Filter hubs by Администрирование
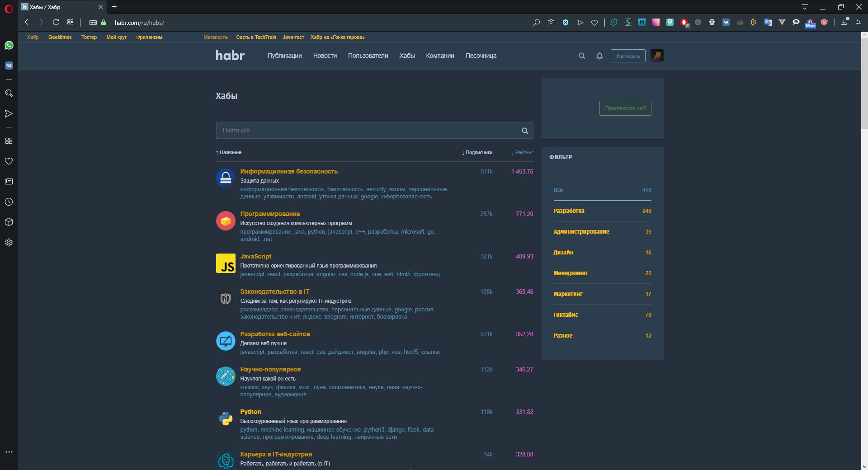Screen dimensions: 868x470 click(x=602, y=232)
